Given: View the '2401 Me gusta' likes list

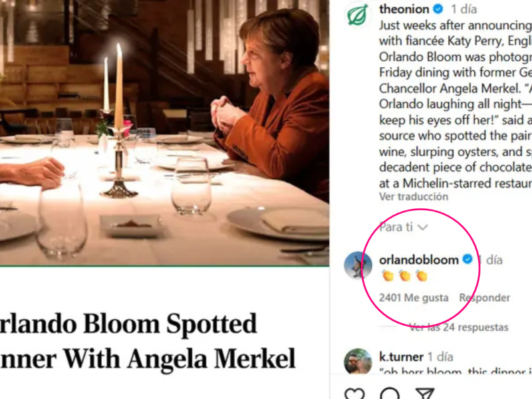Looking at the screenshot, I should tap(414, 298).
